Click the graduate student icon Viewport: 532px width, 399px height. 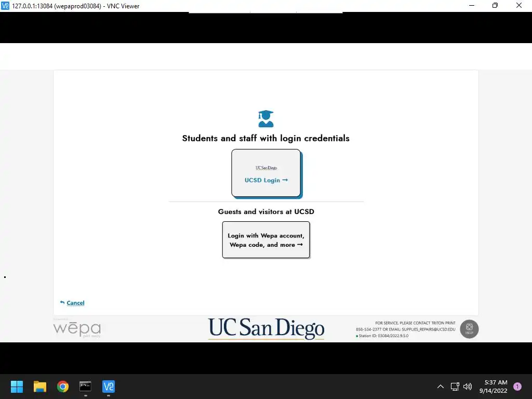[x=266, y=119]
